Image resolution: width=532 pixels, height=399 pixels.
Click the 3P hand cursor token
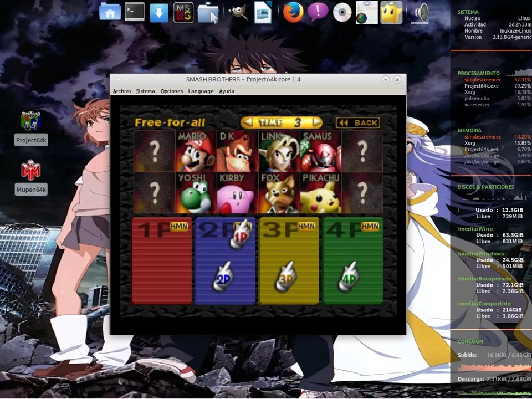(x=286, y=277)
